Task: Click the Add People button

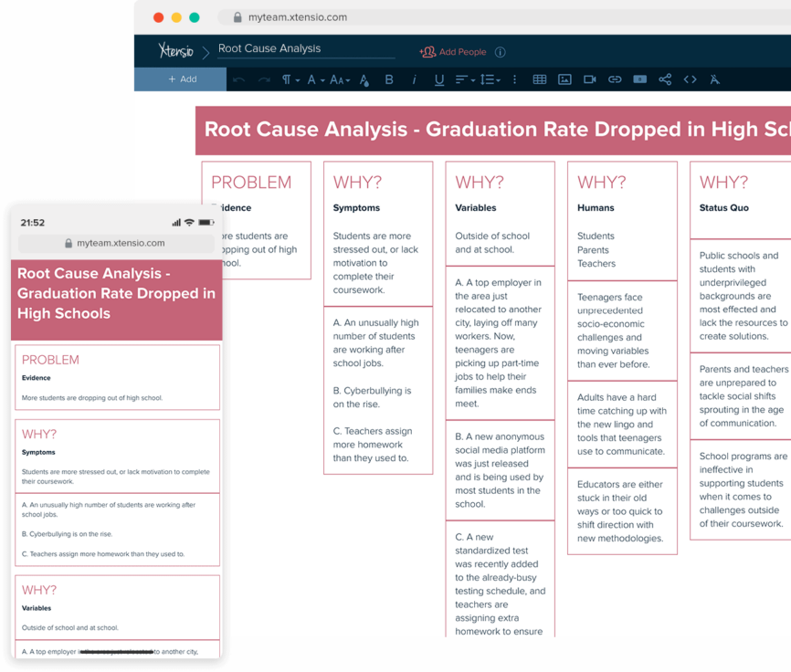Action: [453, 51]
